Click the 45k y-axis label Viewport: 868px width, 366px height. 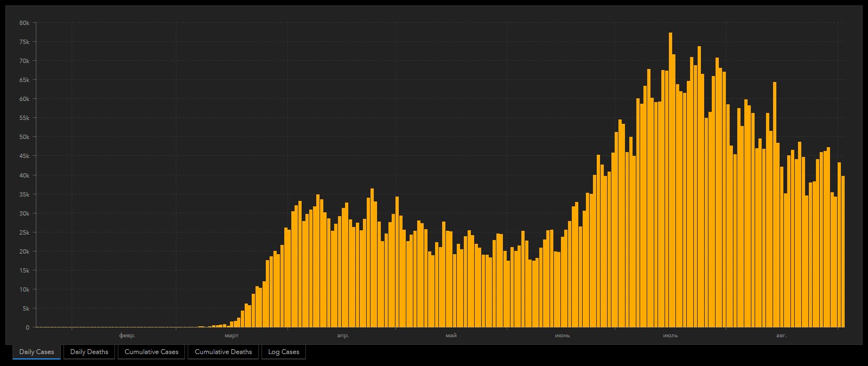24,156
